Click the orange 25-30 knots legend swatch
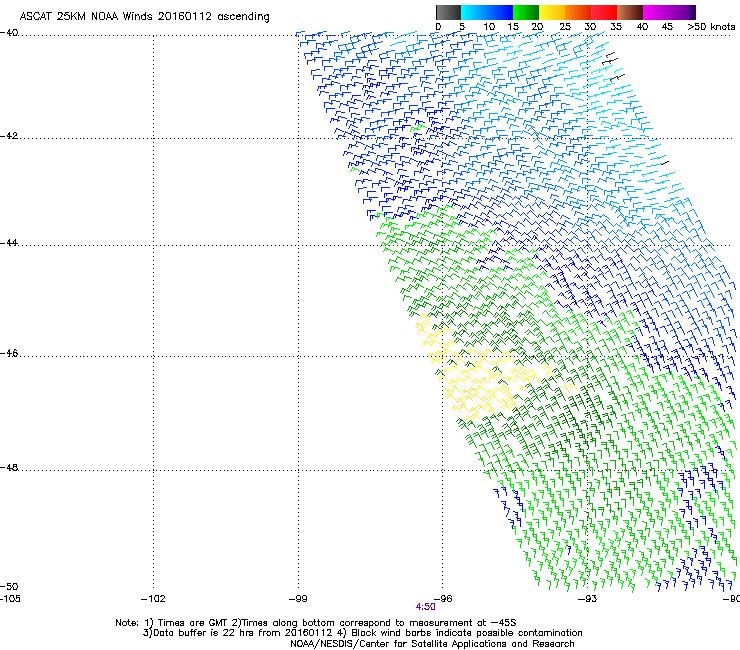This screenshot has width=740, height=650. (578, 12)
